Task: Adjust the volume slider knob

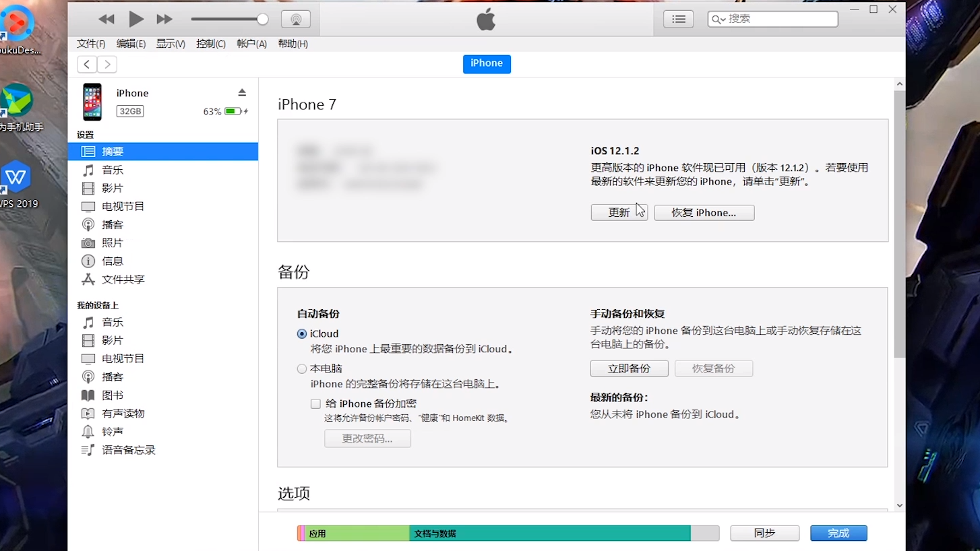Action: point(263,20)
